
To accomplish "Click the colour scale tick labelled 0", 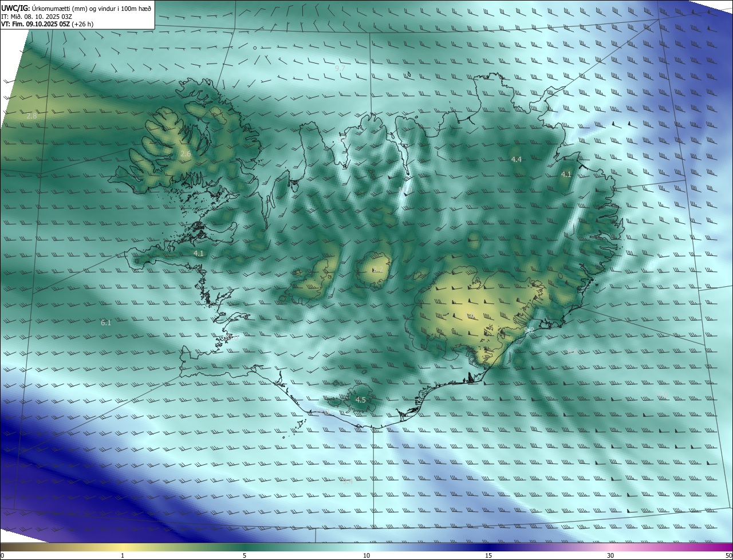I will coord(2,555).
